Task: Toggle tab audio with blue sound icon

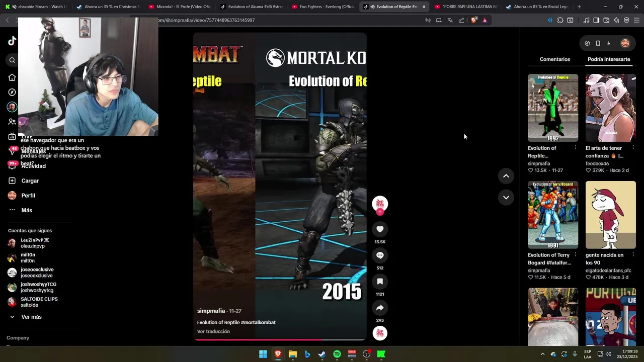Action: point(549,20)
